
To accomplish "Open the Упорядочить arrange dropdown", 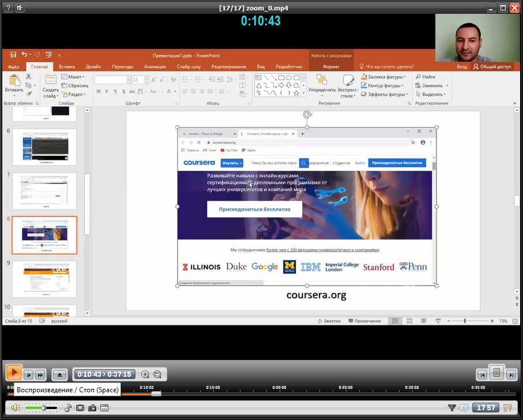I will 322,87.
